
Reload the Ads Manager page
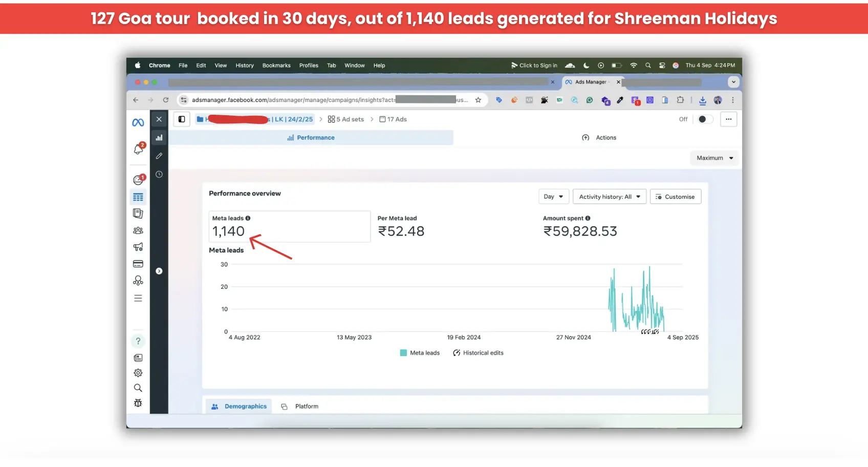click(166, 100)
